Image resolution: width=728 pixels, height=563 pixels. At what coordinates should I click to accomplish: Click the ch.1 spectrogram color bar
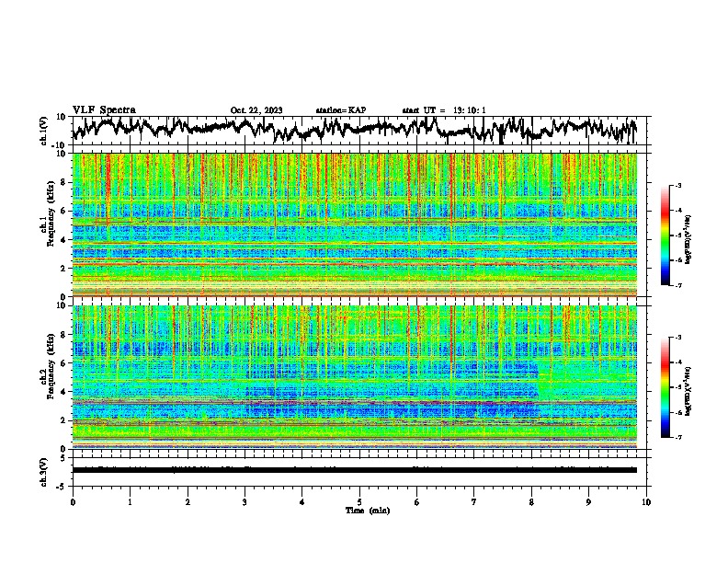[x=665, y=236]
